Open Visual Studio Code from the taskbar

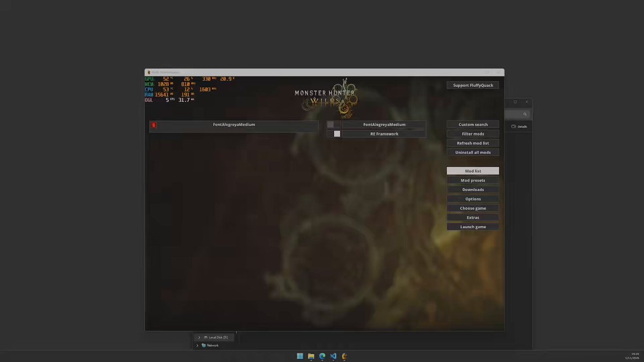(x=333, y=356)
